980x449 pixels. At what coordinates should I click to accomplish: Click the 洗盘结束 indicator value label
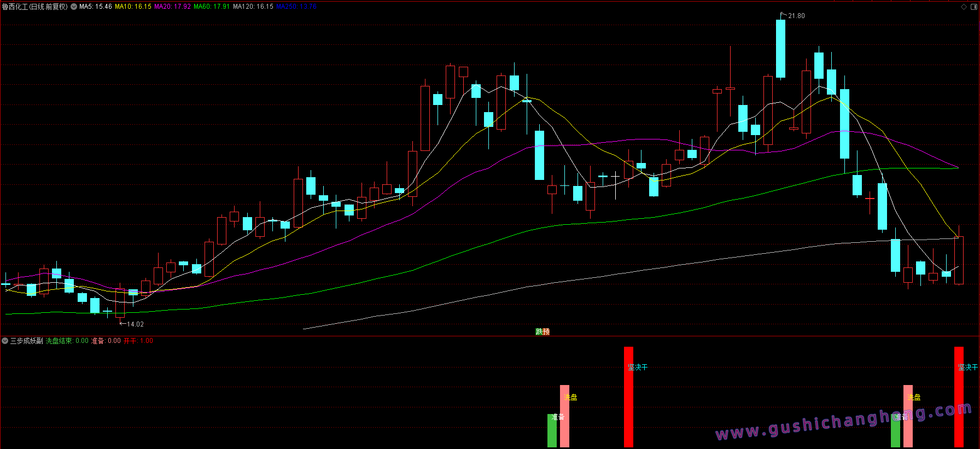tap(67, 341)
